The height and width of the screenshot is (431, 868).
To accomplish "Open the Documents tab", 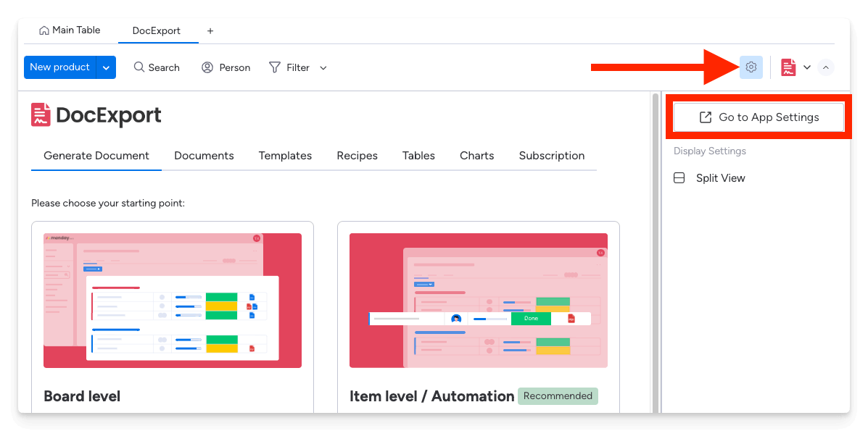I will tap(204, 156).
